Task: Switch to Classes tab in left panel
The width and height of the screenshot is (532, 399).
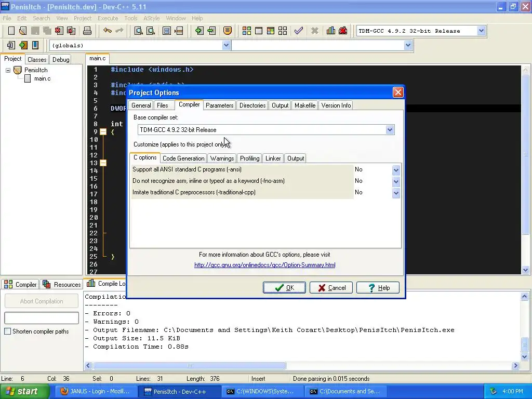Action: tap(37, 60)
